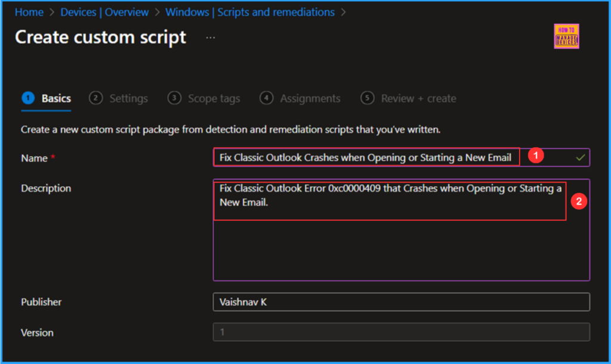Open Windows | Scripts and remediations breadcrumb

tap(250, 12)
